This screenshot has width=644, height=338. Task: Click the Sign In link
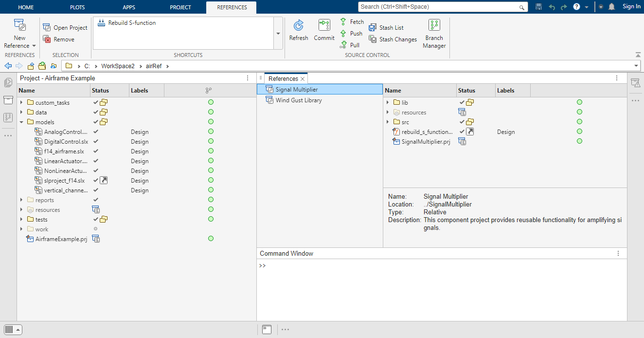[631, 6]
